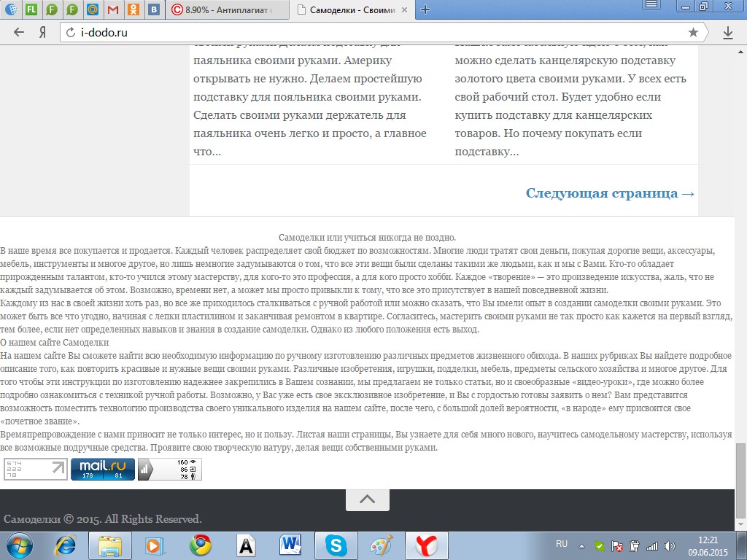Click the green checkmark tray icon
This screenshot has height=560, width=747.
click(600, 546)
